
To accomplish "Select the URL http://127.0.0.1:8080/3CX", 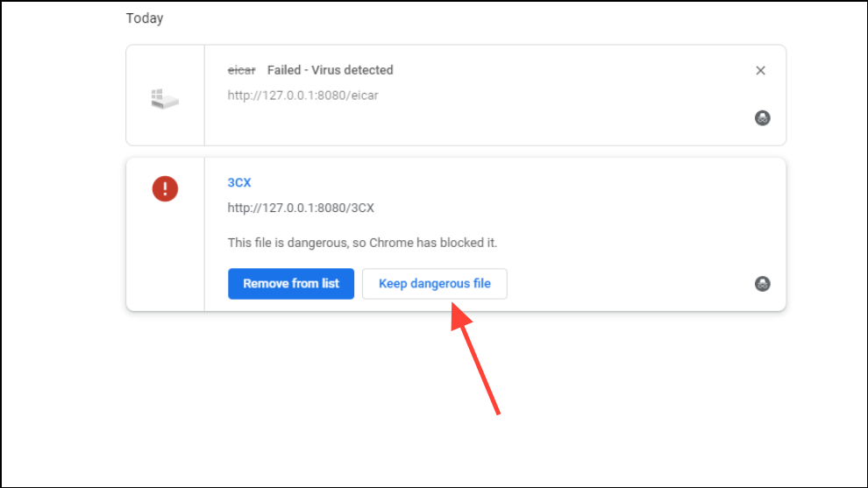I will click(301, 208).
